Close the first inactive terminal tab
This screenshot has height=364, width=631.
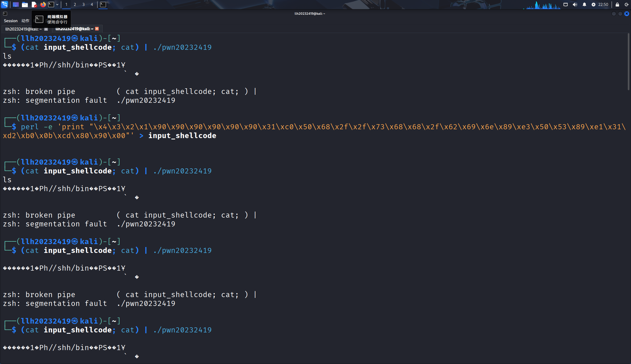click(x=46, y=29)
